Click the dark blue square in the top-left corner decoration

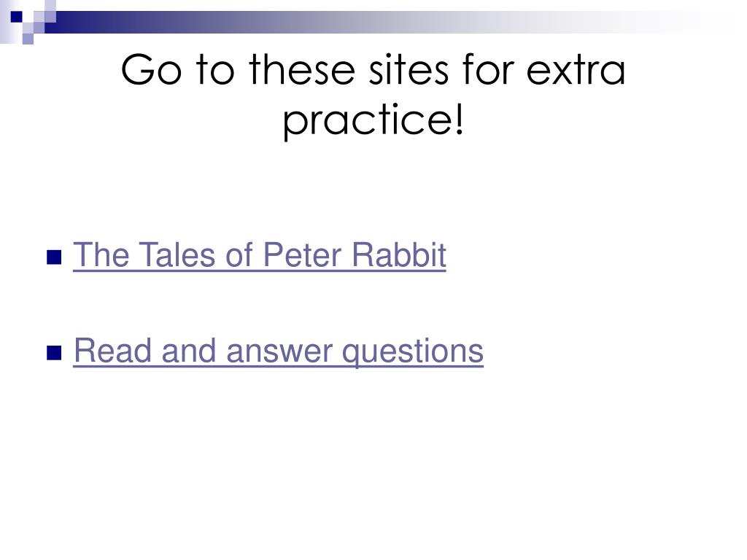point(17,17)
